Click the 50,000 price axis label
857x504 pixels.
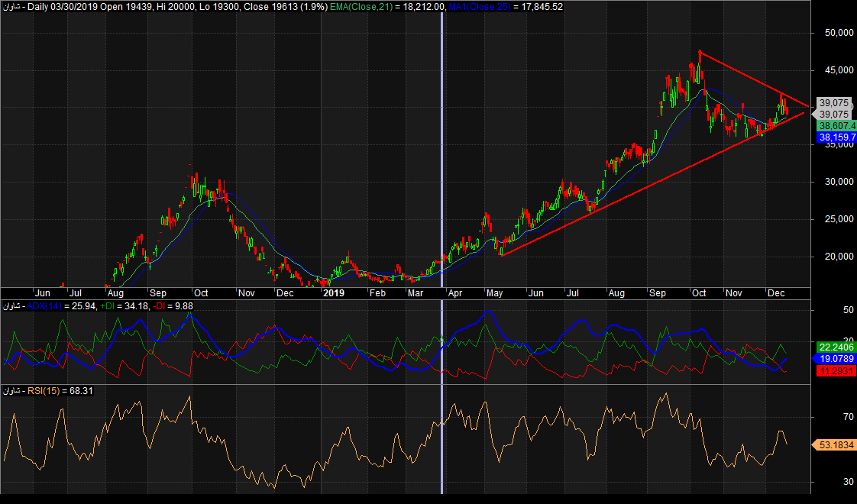[839, 33]
